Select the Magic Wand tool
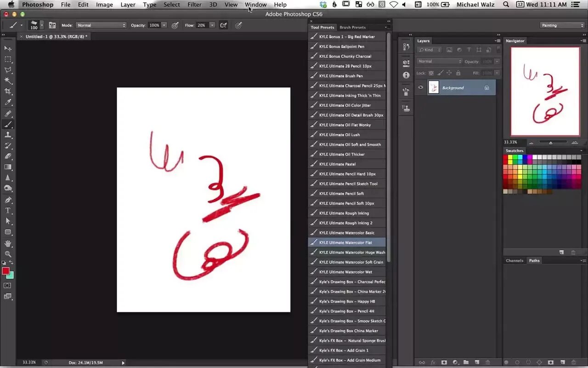Screen dimensions: 588x368 coord(8,81)
